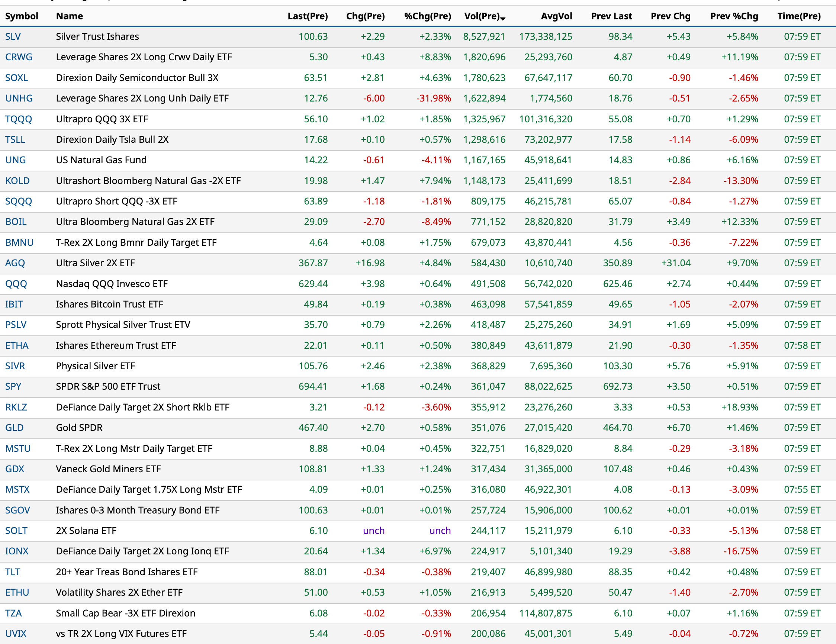Click the SOXL symbol link

point(16,78)
